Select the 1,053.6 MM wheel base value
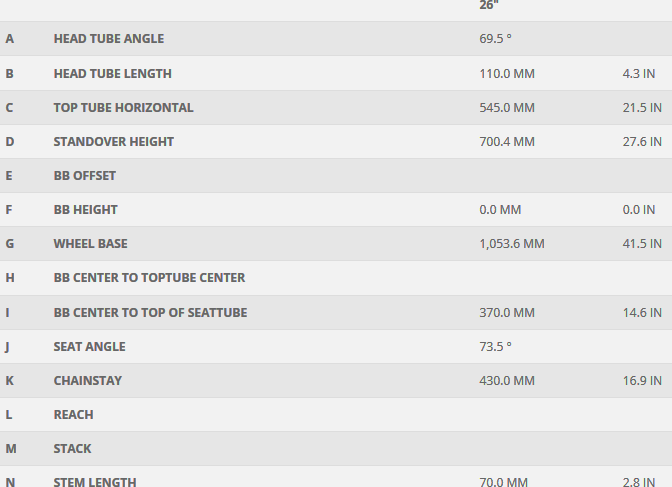Viewport: 672px width, 487px height. click(x=511, y=243)
